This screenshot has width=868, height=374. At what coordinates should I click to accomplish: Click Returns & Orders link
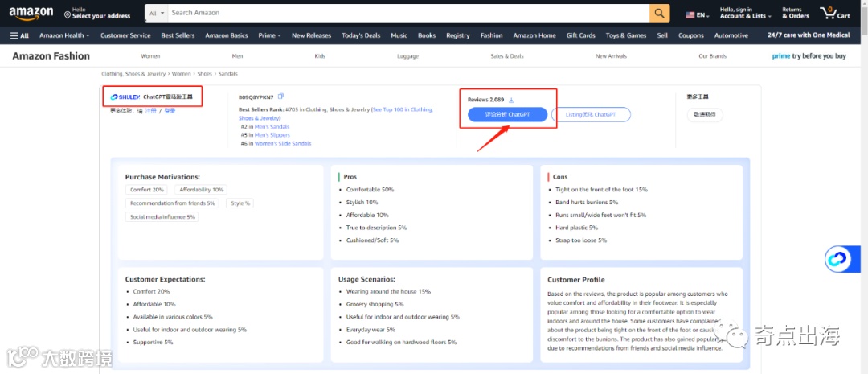click(796, 13)
